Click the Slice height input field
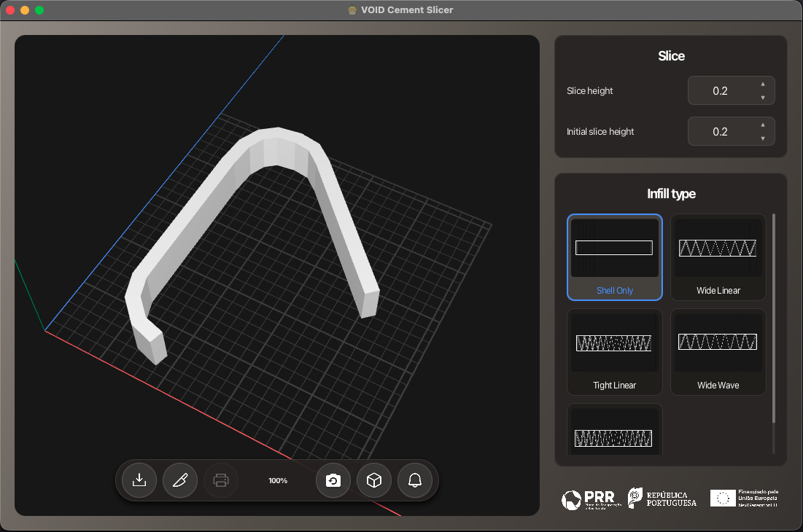The height and width of the screenshot is (532, 803). tap(732, 90)
